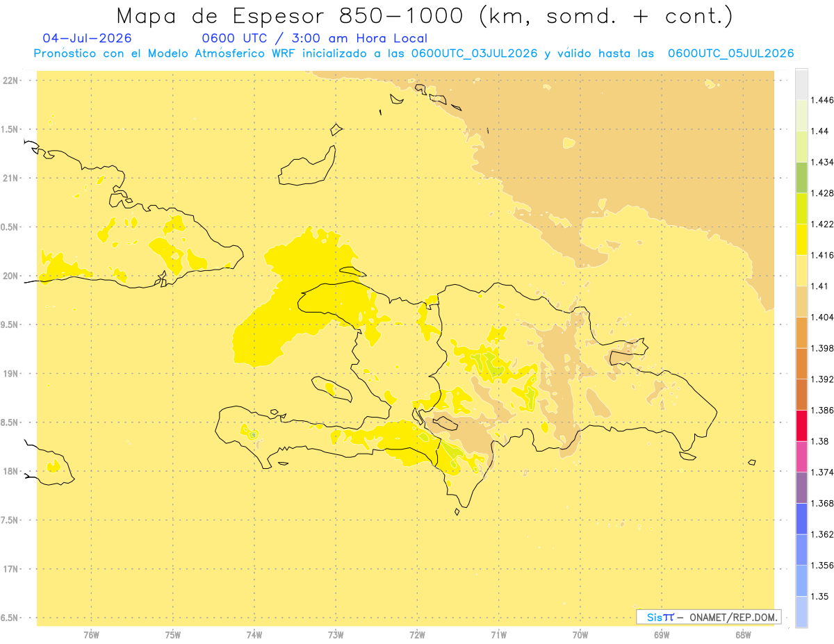834x644 pixels.
Task: Pick the pink swatch between 1.374 and 1.38
Action: click(x=801, y=456)
